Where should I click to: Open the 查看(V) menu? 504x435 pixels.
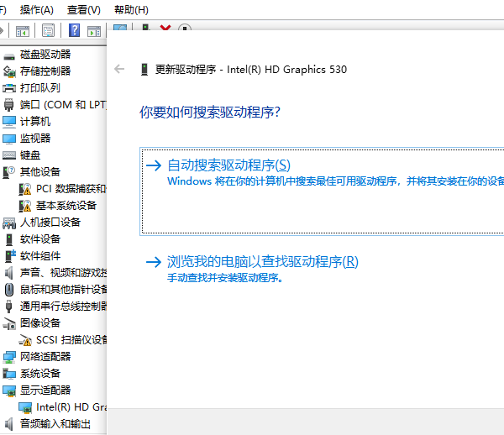point(83,9)
